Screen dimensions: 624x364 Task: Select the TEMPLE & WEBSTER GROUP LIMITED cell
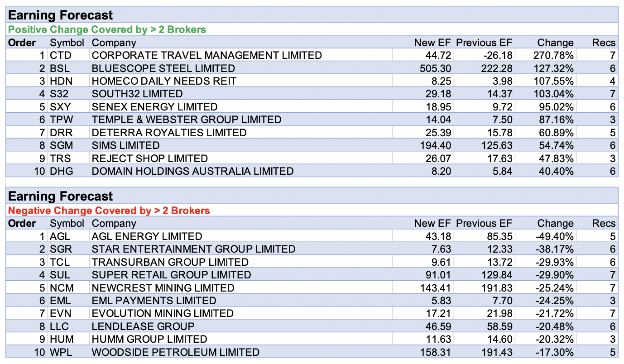pos(187,120)
